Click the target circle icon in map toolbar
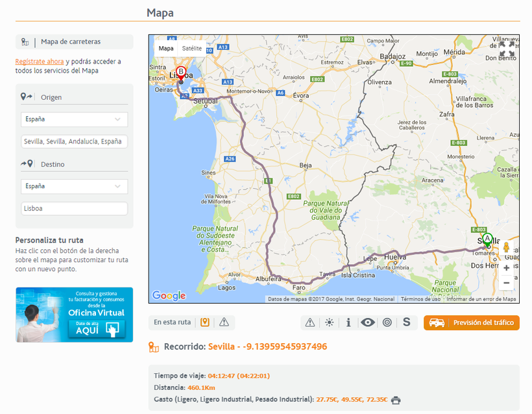The image size is (532, 414). [x=387, y=322]
